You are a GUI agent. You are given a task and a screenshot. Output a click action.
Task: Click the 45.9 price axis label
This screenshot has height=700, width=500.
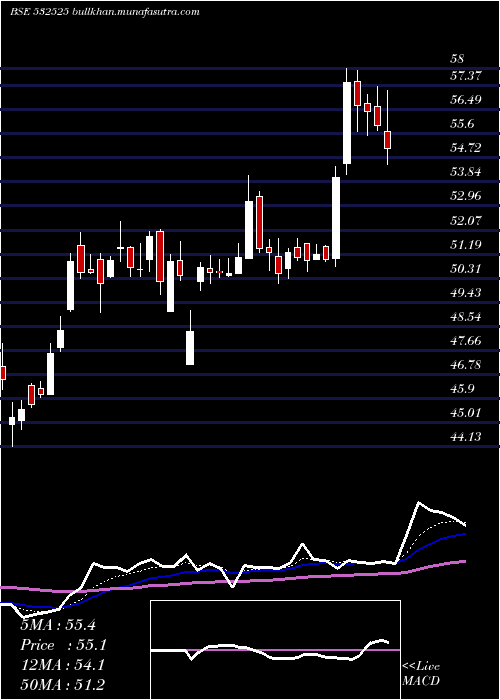(x=462, y=389)
